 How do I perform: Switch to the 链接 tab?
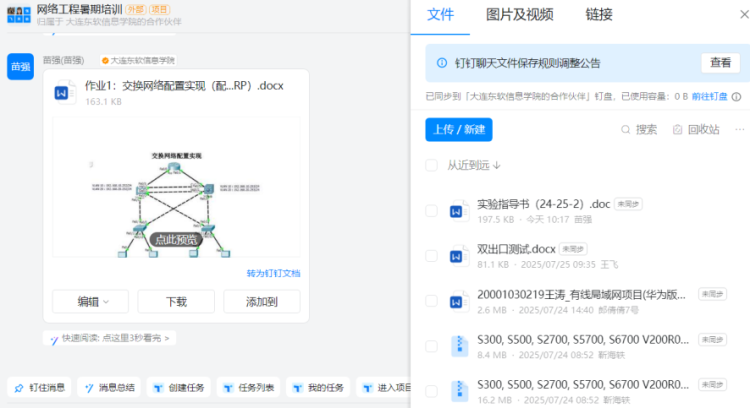point(599,15)
